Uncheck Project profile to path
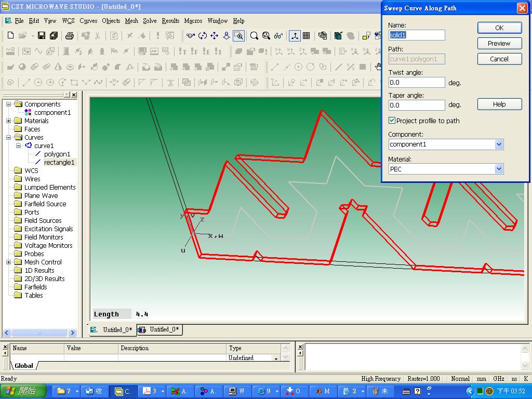Image resolution: width=532 pixels, height=399 pixels. 392,121
